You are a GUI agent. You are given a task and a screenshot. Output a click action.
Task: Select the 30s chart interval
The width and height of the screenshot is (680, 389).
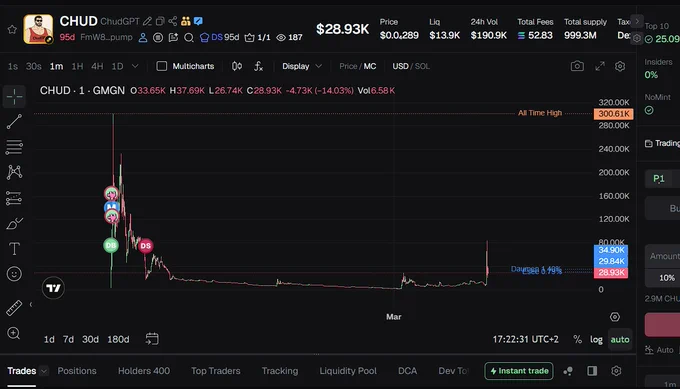click(33, 66)
